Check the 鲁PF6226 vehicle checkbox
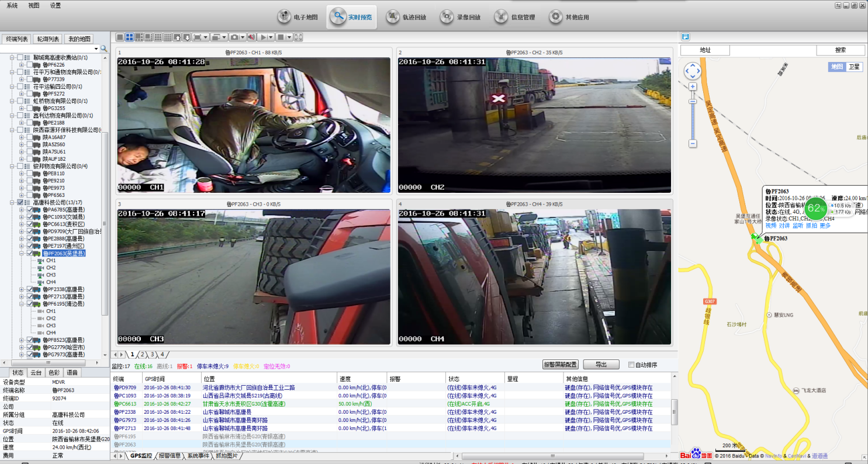This screenshot has width=868, height=464. tap(30, 65)
